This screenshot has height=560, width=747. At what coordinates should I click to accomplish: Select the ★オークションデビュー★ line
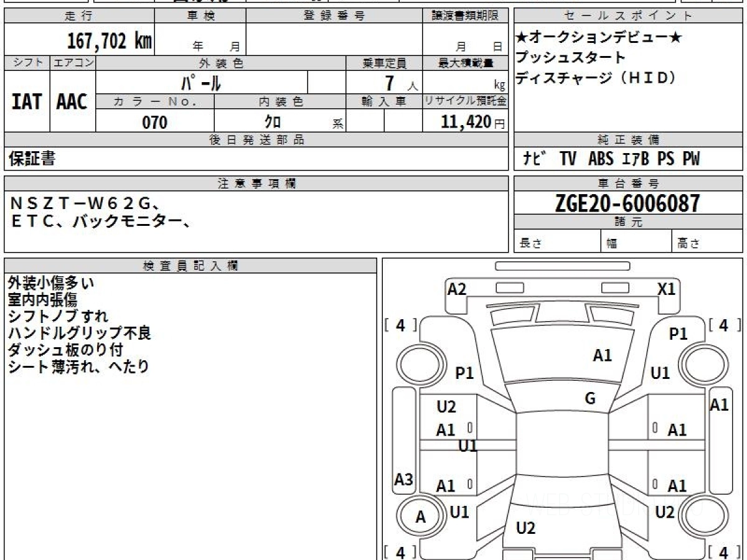coord(599,38)
